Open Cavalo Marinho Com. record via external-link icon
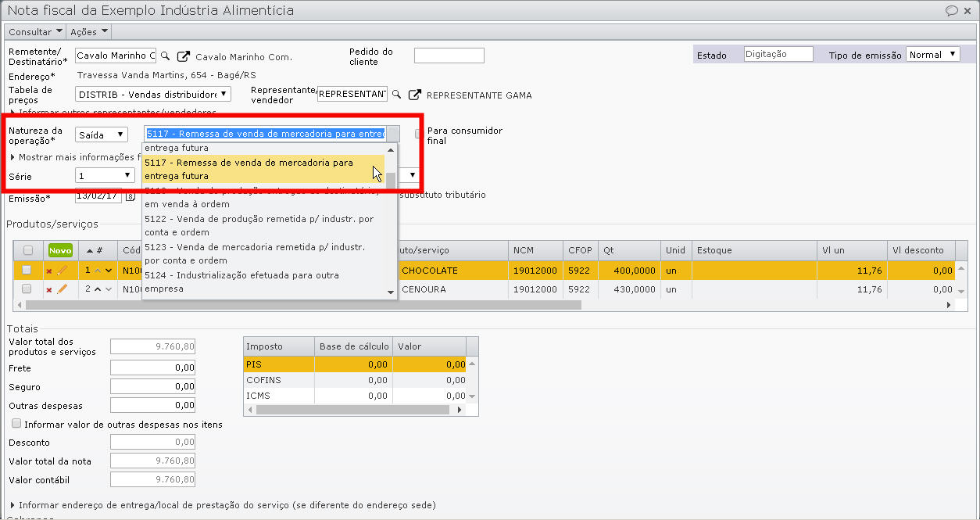980x520 pixels. [184, 56]
